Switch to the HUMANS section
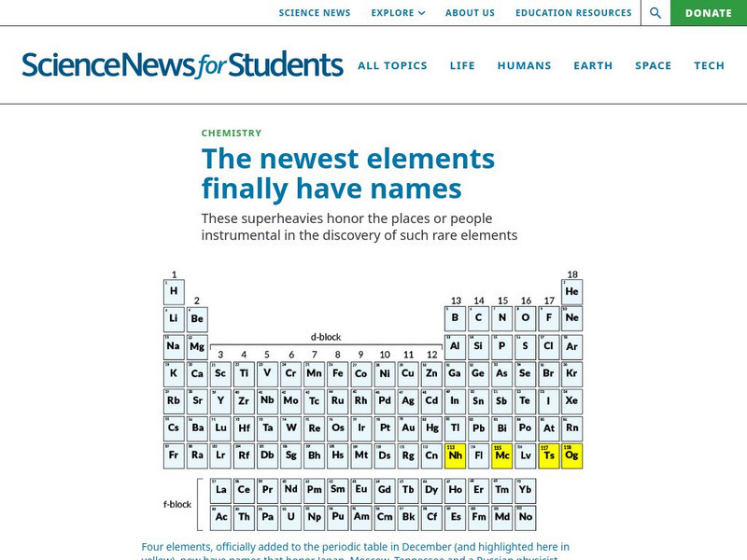Screen dimensions: 747x560 coord(525,66)
